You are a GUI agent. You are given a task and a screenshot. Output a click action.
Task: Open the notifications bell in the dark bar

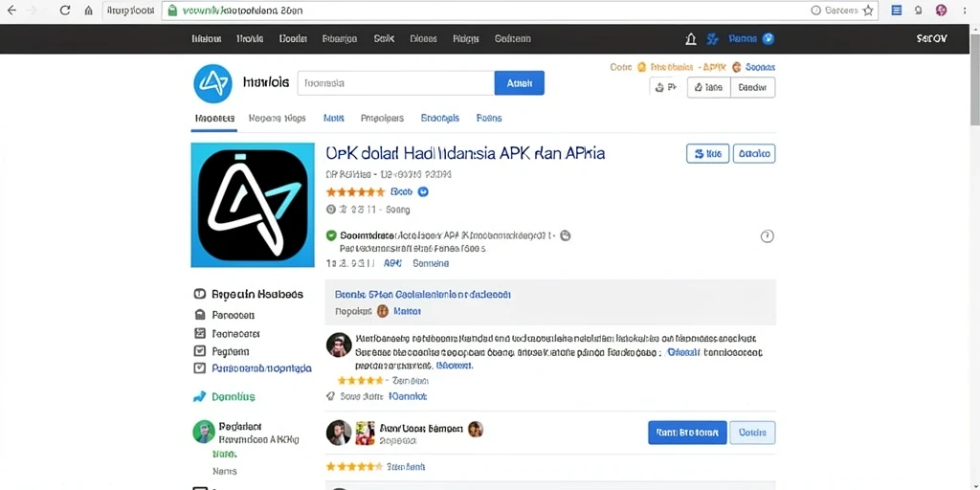[691, 38]
